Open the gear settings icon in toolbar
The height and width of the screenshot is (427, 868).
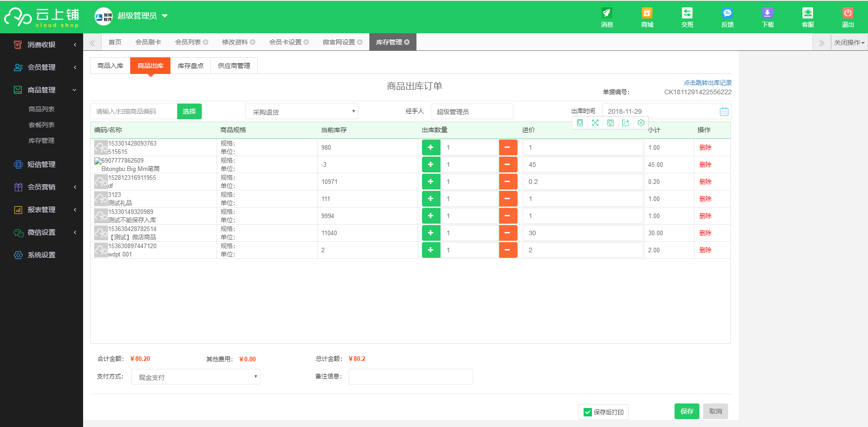point(641,122)
